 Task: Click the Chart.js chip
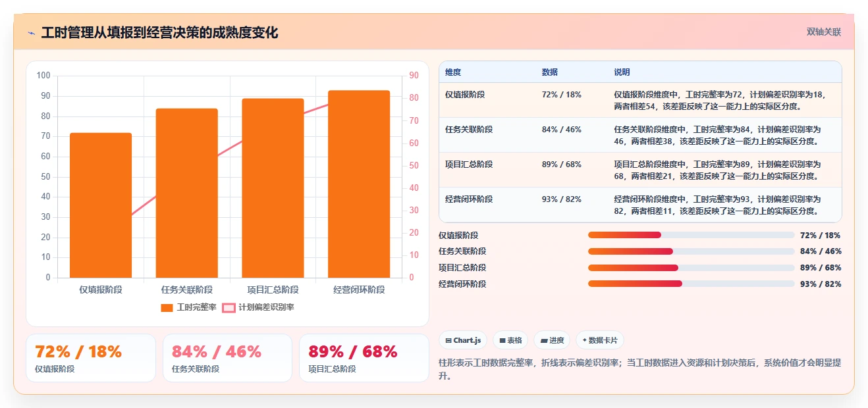point(463,340)
